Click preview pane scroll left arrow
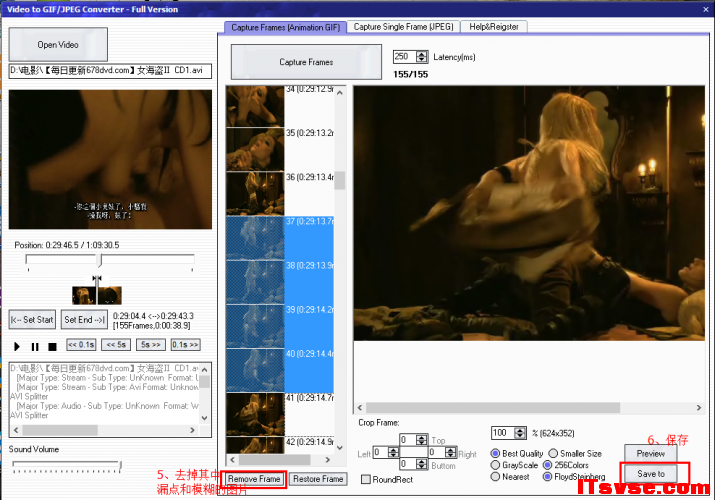 [x=360, y=407]
